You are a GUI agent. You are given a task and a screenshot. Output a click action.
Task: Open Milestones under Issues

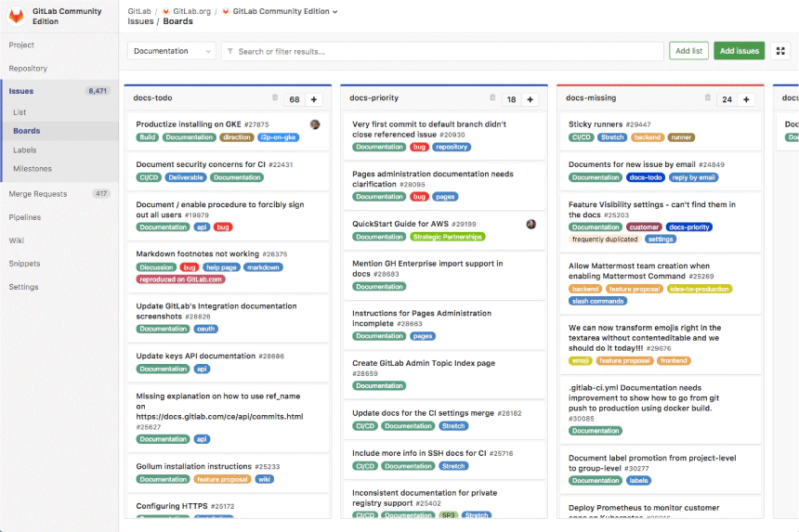33,168
